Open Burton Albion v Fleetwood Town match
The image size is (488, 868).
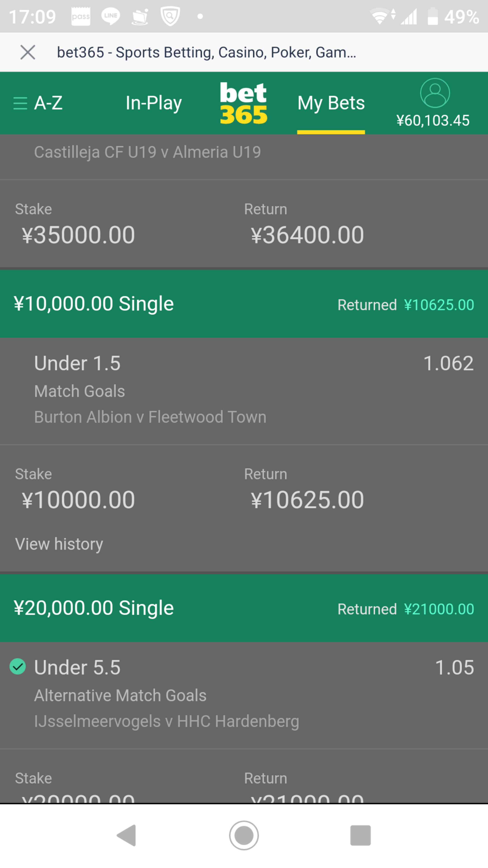tap(150, 417)
